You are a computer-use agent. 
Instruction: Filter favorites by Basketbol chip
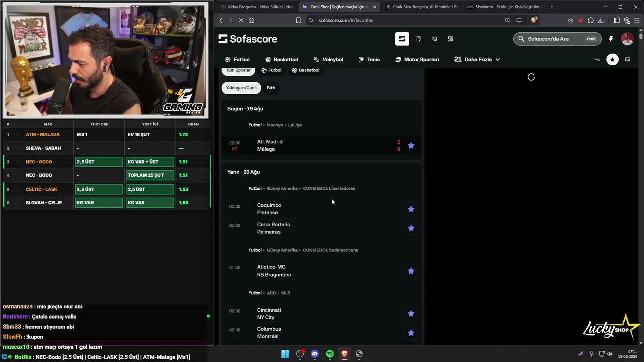click(x=306, y=70)
